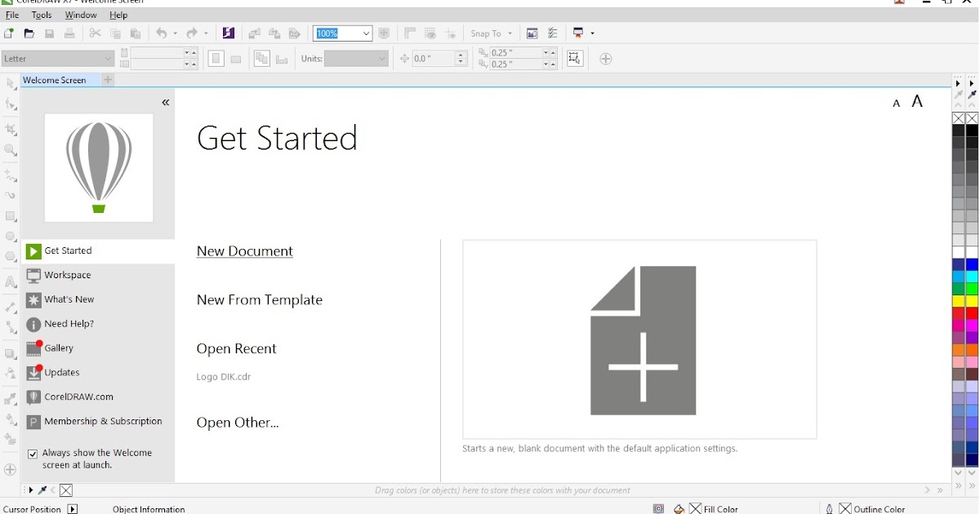Toggle Show grid icon
The image size is (980, 514).
coord(430,33)
